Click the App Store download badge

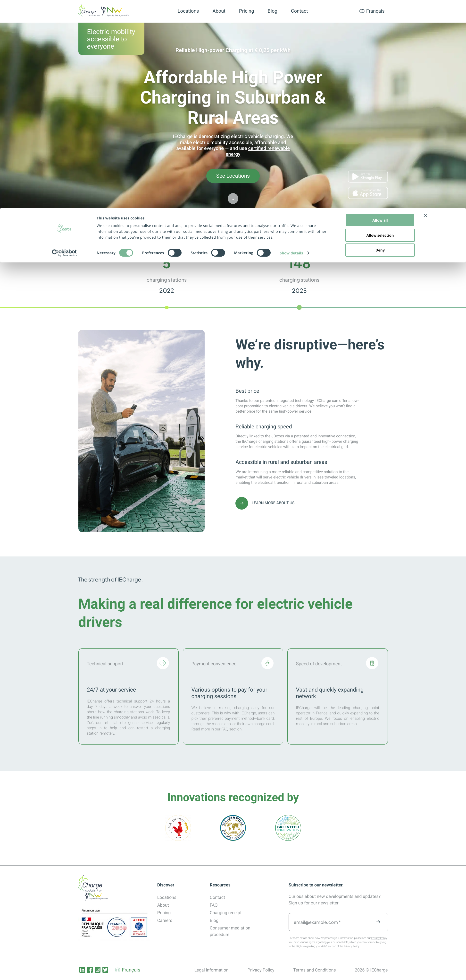click(x=367, y=193)
